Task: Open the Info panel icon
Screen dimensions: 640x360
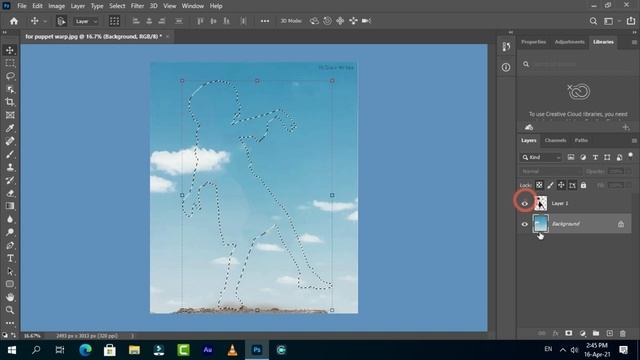Action: tap(506, 67)
